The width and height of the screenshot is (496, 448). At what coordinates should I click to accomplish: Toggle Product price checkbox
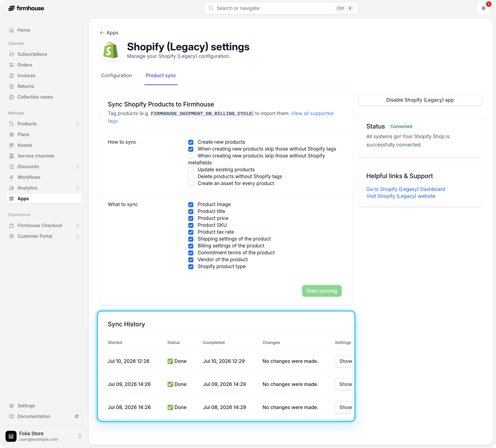[191, 218]
